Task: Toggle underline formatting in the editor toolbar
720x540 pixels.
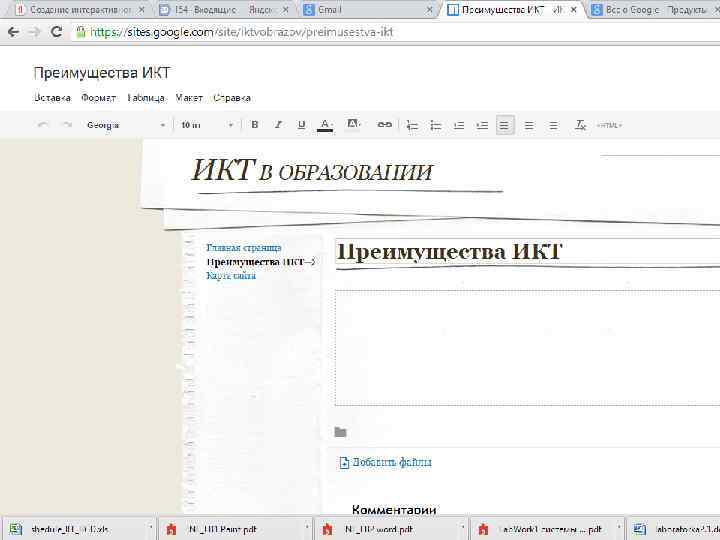Action: pos(302,125)
